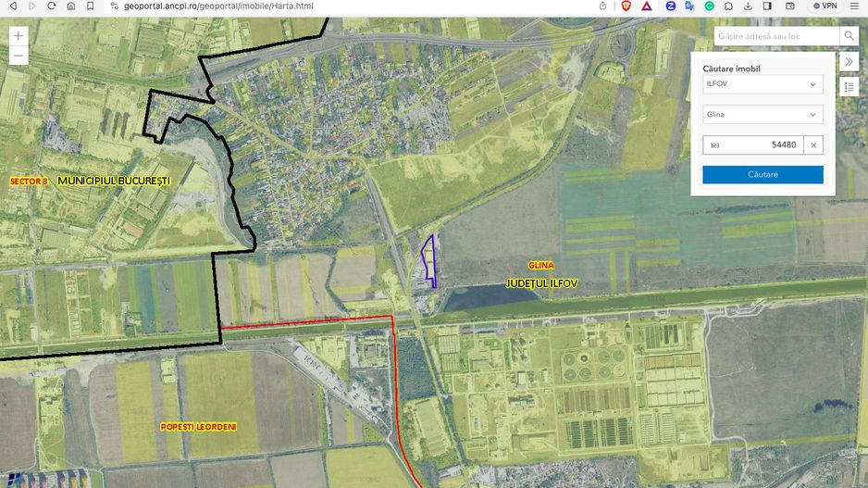
Task: Go back in browser history
Action: [13, 6]
